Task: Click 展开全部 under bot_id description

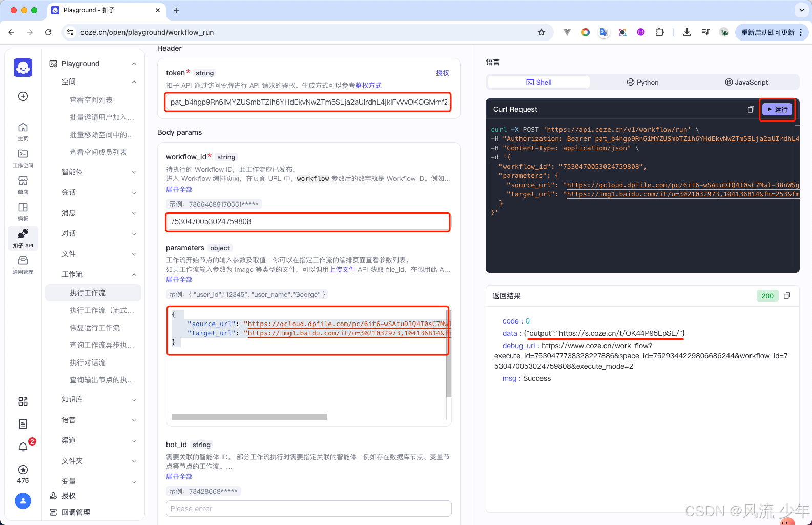Action: click(x=179, y=476)
